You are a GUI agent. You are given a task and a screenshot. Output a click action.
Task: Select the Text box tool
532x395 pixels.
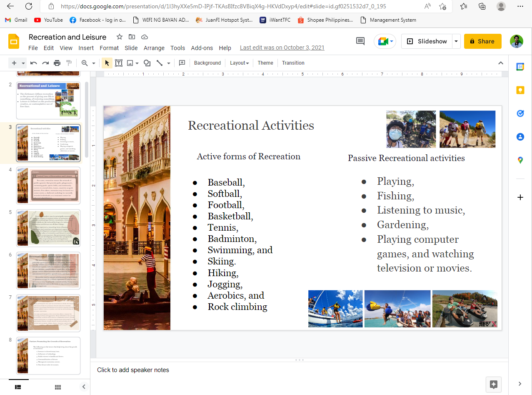[119, 63]
